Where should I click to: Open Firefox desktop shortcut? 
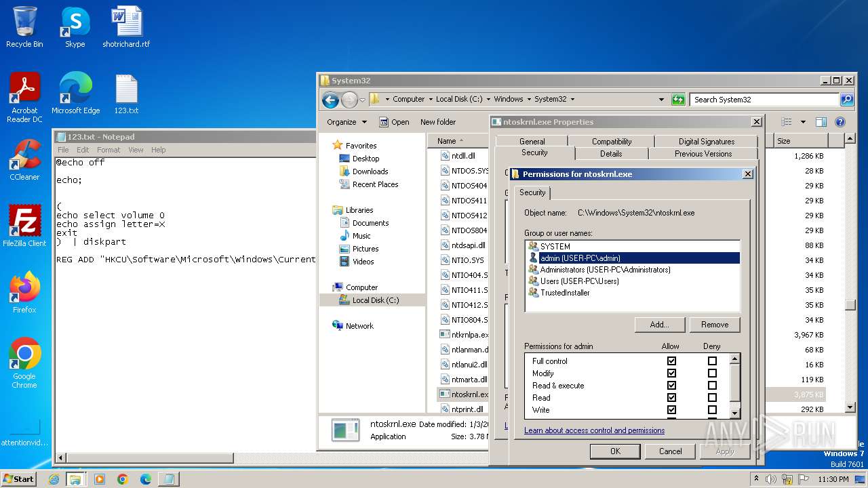coord(24,292)
